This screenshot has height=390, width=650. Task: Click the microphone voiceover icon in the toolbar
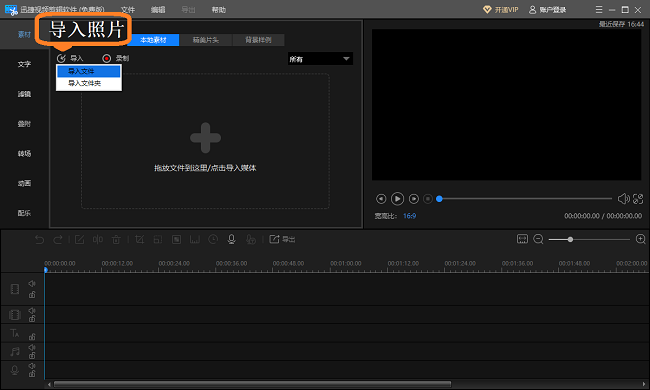pyautogui.click(x=232, y=240)
